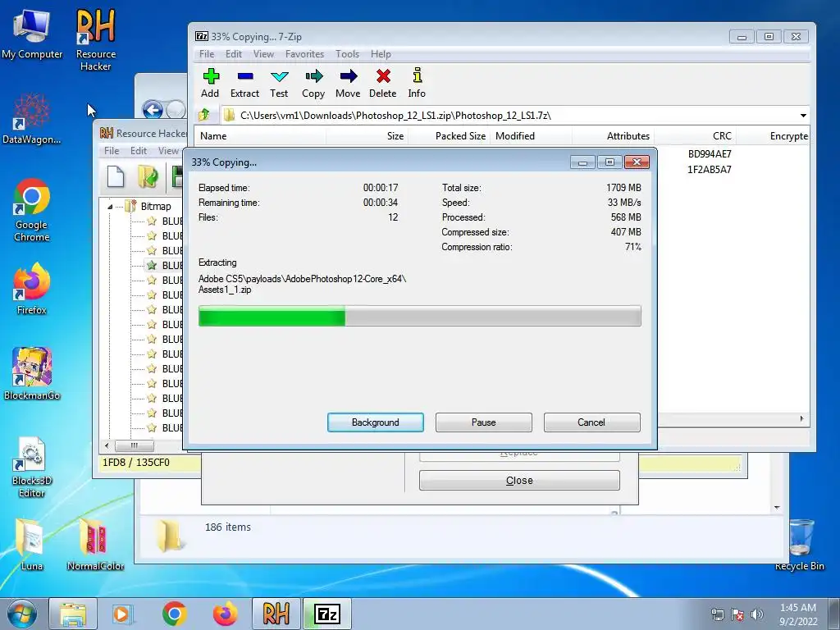Viewport: 840px width, 630px height.
Task: Open the Blocks3D Editor desktop shortcut
Action: (x=32, y=467)
